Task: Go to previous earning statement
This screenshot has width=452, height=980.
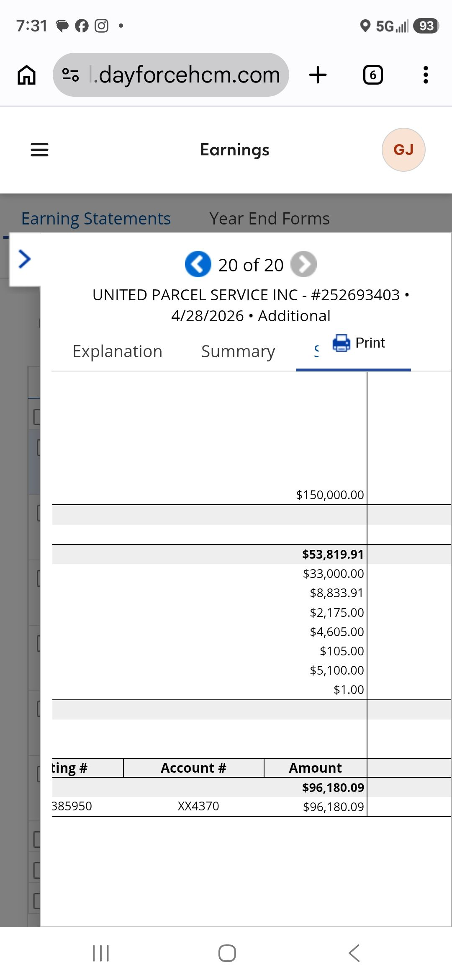Action: pos(198,264)
